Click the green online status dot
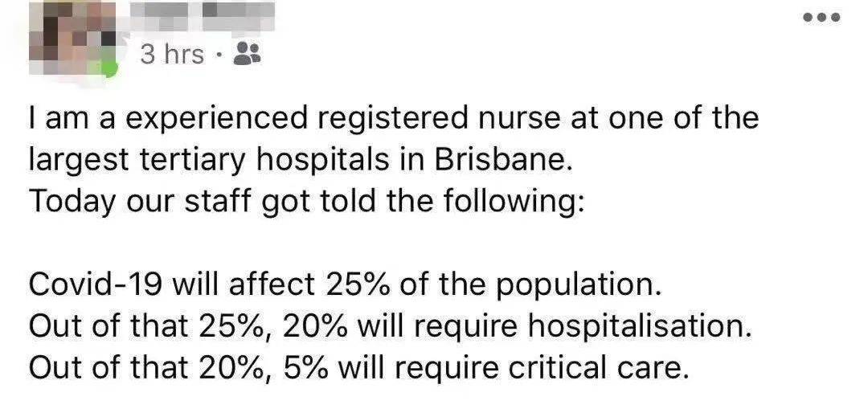 click(109, 68)
